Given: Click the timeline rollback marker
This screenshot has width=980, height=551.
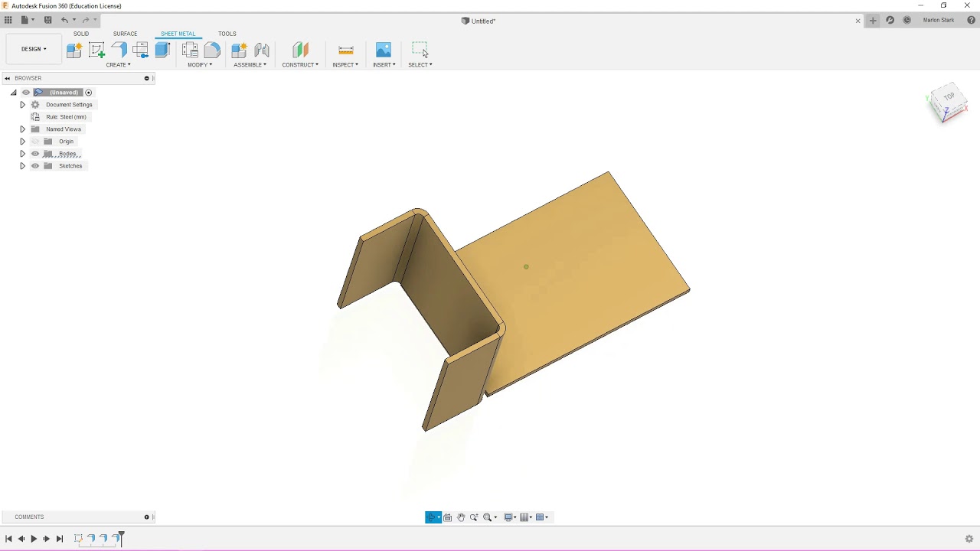Looking at the screenshot, I should pos(121,539).
